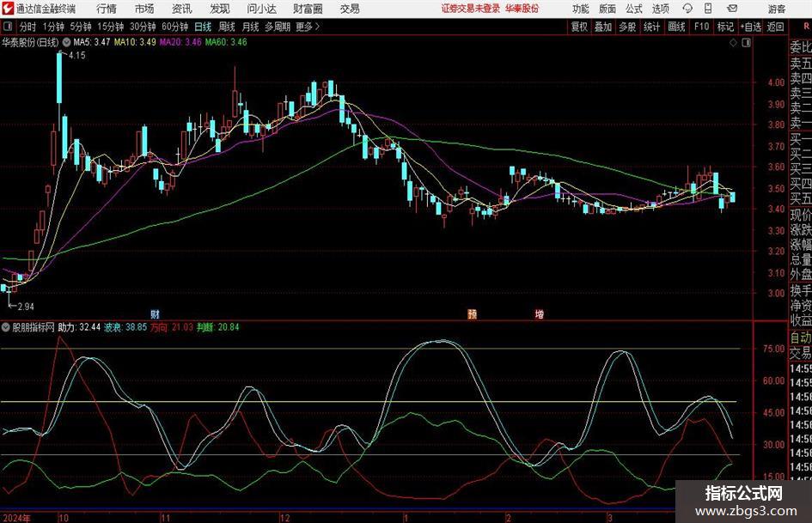Viewport: 812px width, 523px height.
Task: Open the 交易 menu
Action: (350, 9)
